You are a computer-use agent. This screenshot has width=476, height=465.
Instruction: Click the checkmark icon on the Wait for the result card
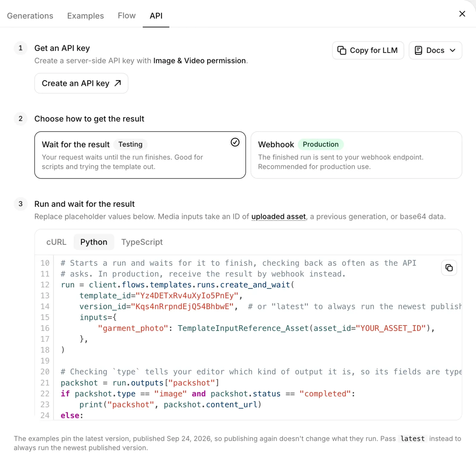click(x=235, y=142)
